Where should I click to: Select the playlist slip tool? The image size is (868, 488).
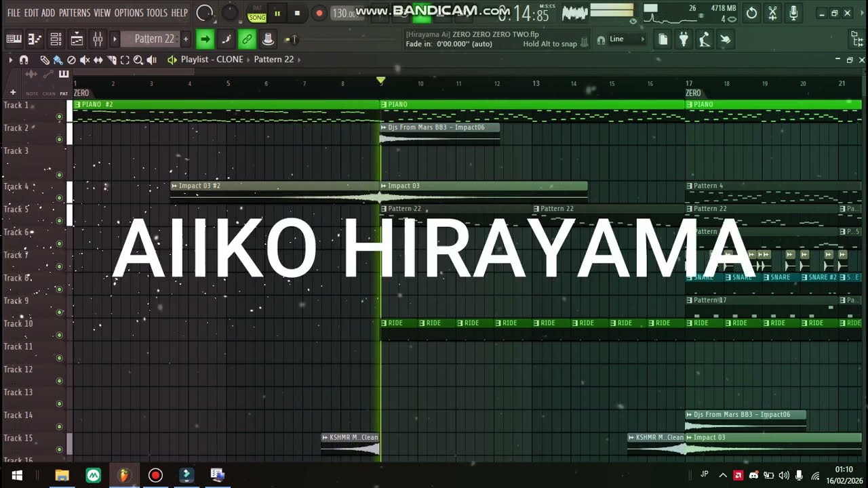pyautogui.click(x=98, y=60)
